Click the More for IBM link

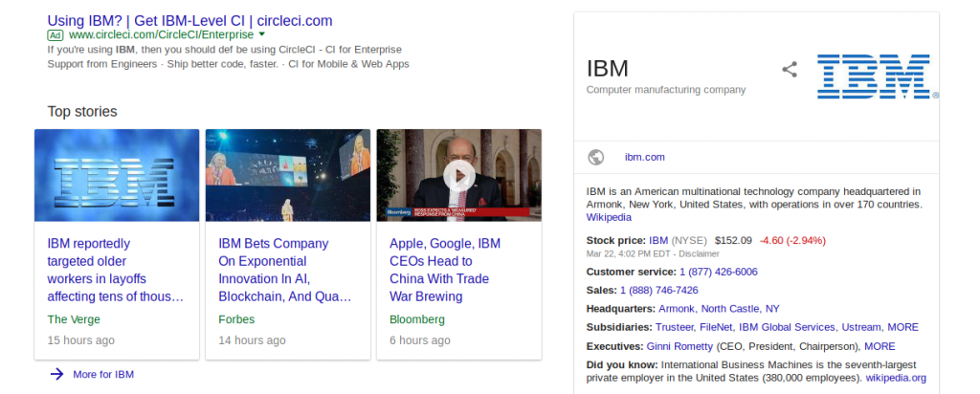pyautogui.click(x=103, y=375)
